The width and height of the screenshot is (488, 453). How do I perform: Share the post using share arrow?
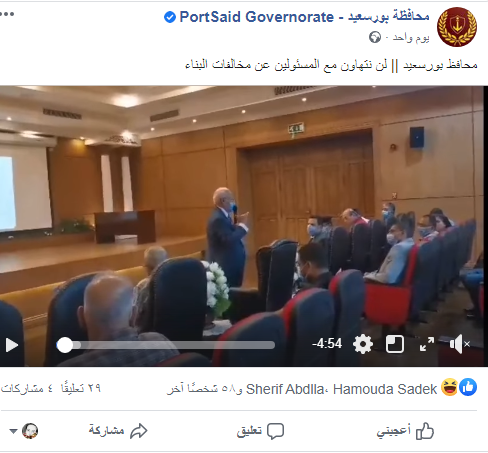click(118, 431)
